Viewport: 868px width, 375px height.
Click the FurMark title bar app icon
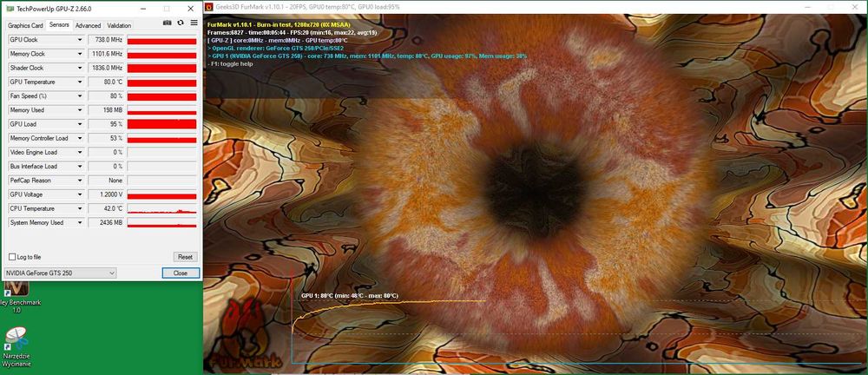[x=210, y=7]
